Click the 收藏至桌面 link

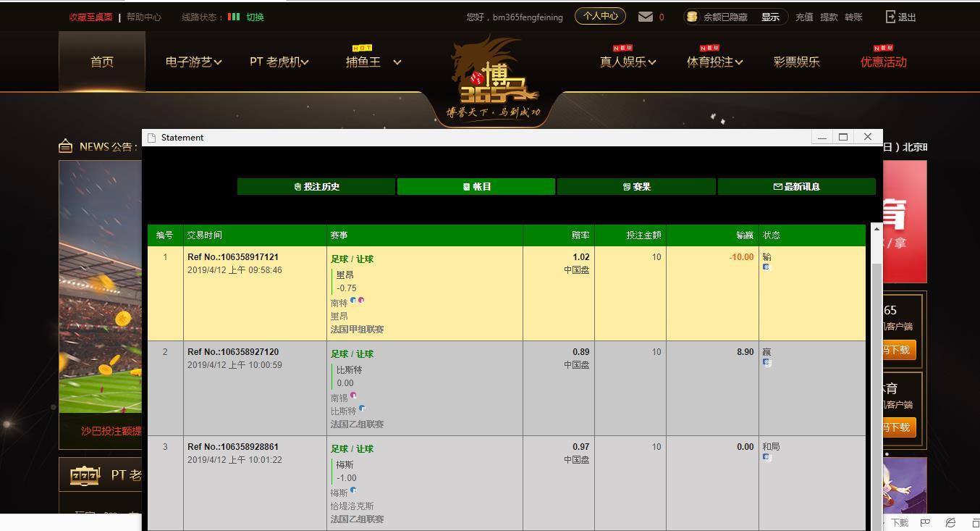point(90,17)
